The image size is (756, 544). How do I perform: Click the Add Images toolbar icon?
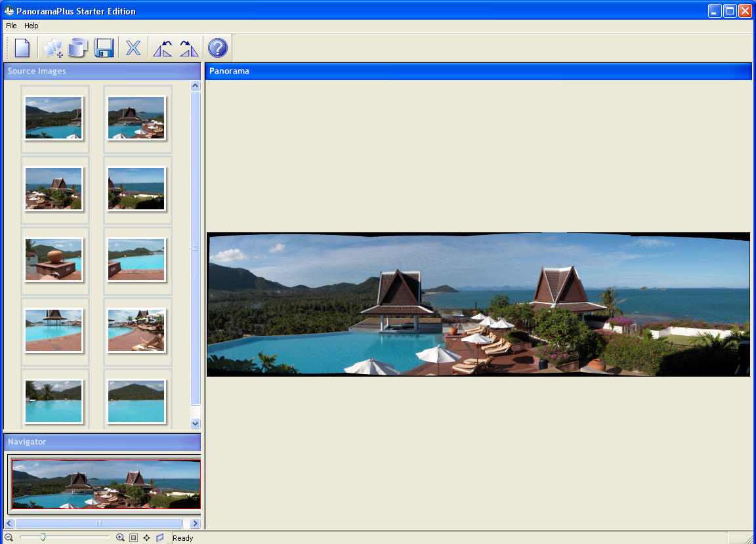[x=52, y=48]
